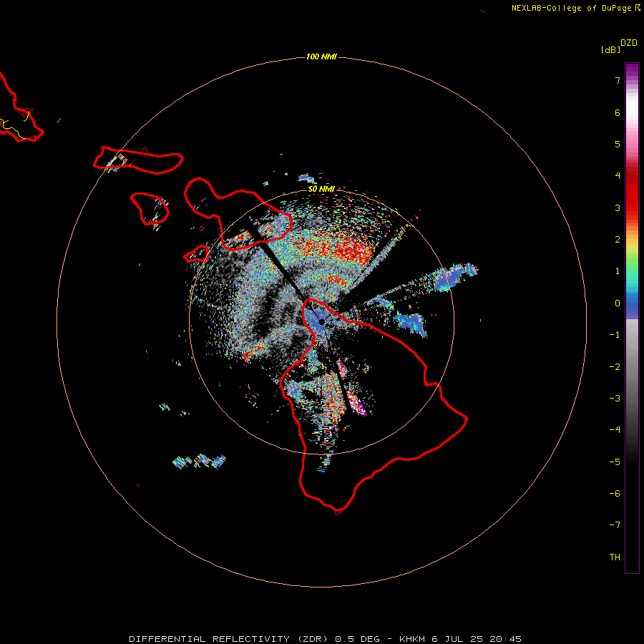The image size is (644, 644).
Task: Click the purple high-ZDR patch on color bar top
Action: pos(632,70)
